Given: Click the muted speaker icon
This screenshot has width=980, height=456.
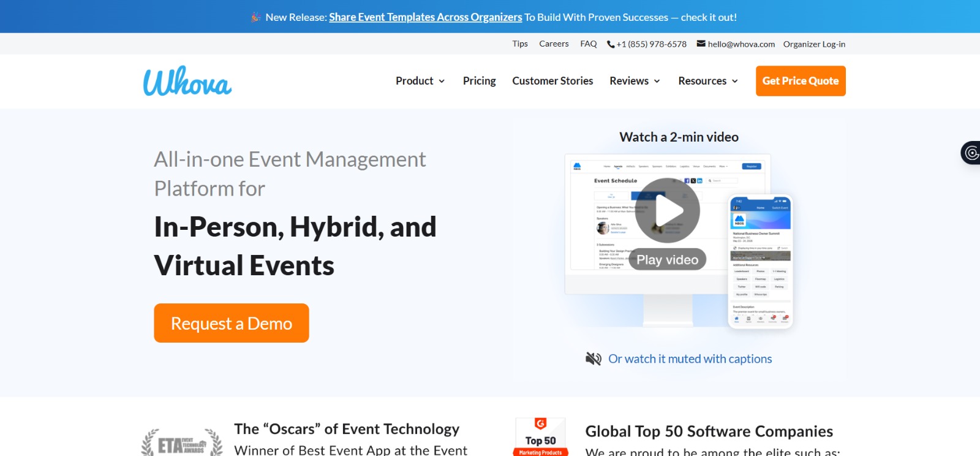Looking at the screenshot, I should click(593, 359).
